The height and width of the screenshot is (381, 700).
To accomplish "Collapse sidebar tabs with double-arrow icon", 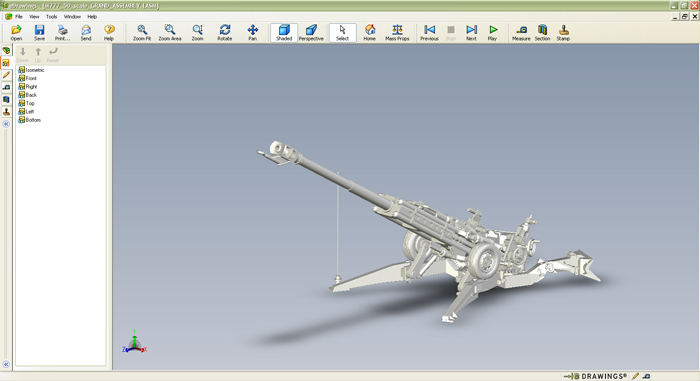I will pos(6,124).
